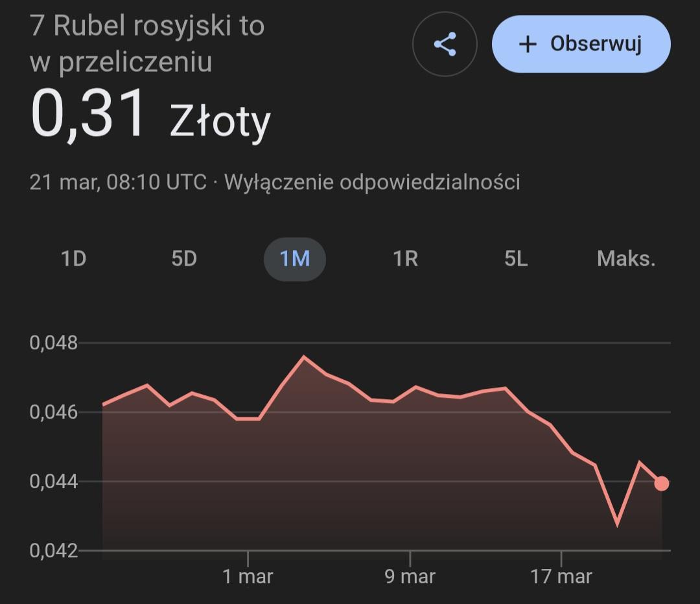Select the active 1M range tab

pyautogui.click(x=295, y=259)
